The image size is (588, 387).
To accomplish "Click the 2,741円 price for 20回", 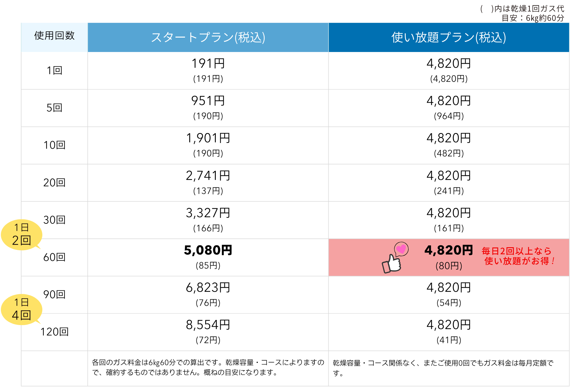I will (208, 176).
